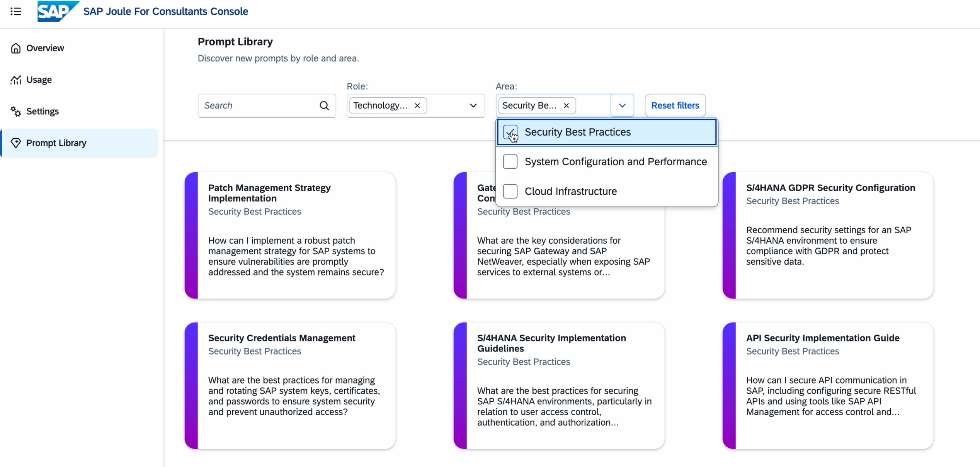Viewport: 980px width, 467px height.
Task: Click the search magnifier icon
Action: (x=324, y=105)
